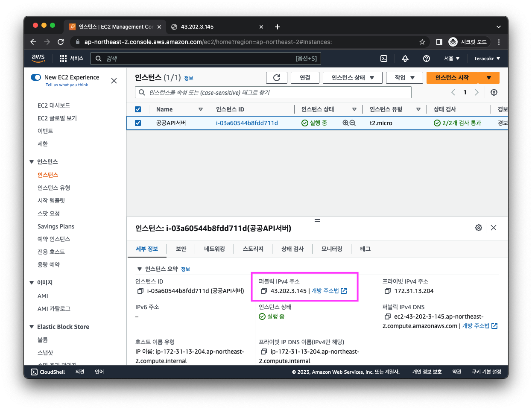Go to the next page of instances

point(477,92)
